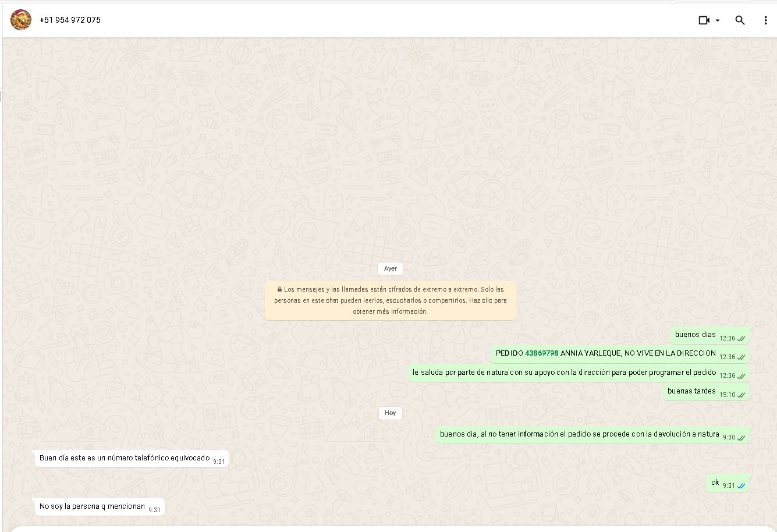Open the three-dot chat menu
This screenshot has height=532, width=777.
765,20
